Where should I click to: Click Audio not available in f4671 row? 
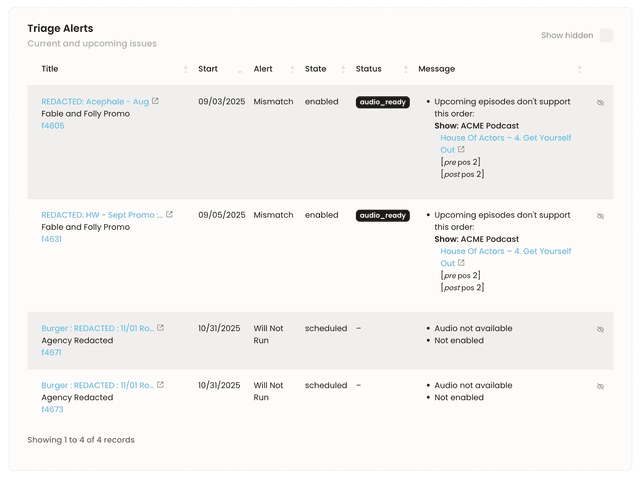click(473, 329)
